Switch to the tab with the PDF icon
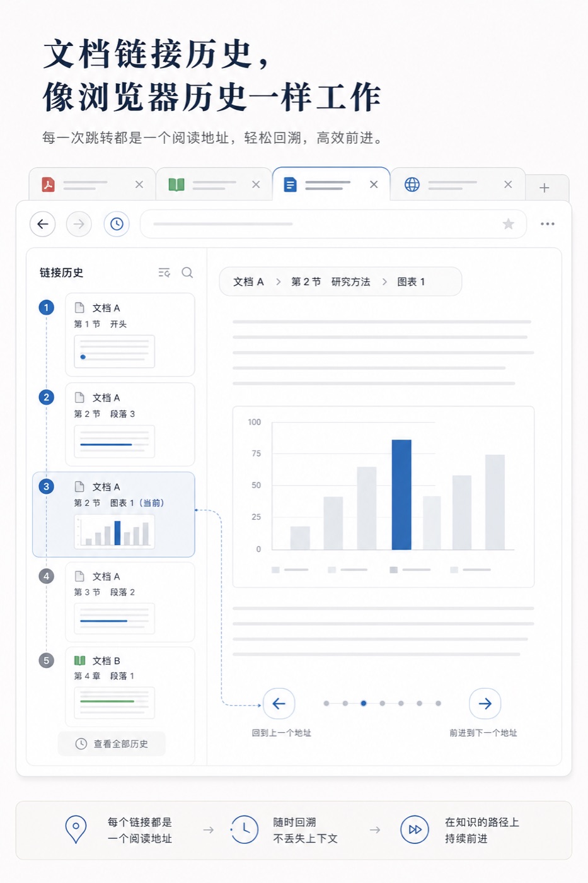The width and height of the screenshot is (588, 883). [92, 184]
